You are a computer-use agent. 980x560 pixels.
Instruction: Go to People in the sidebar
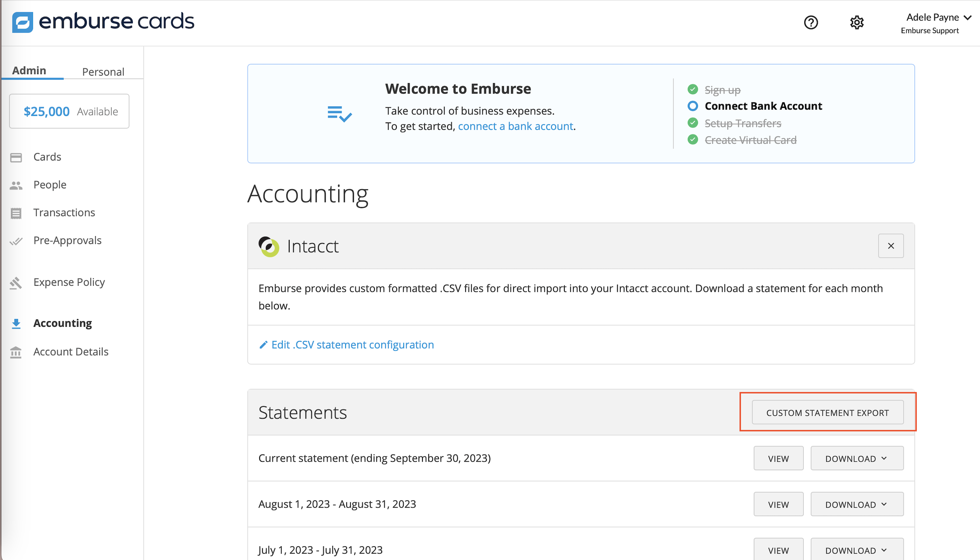click(50, 185)
